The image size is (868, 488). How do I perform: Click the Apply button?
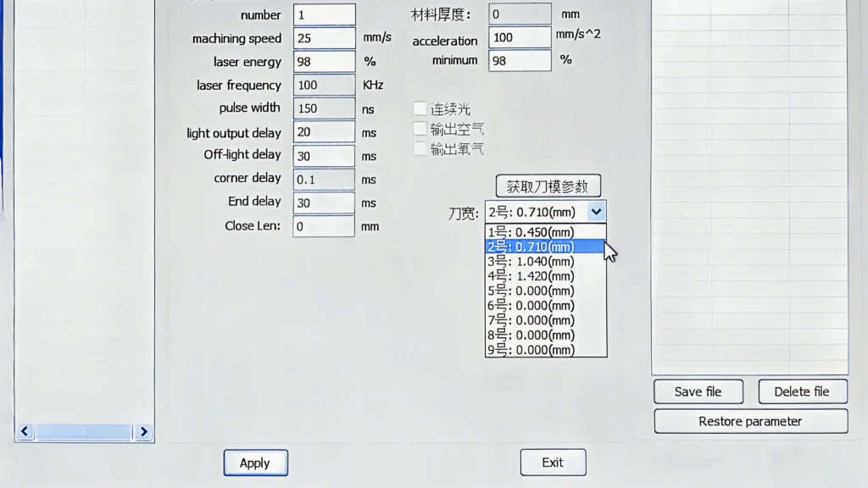(x=256, y=463)
